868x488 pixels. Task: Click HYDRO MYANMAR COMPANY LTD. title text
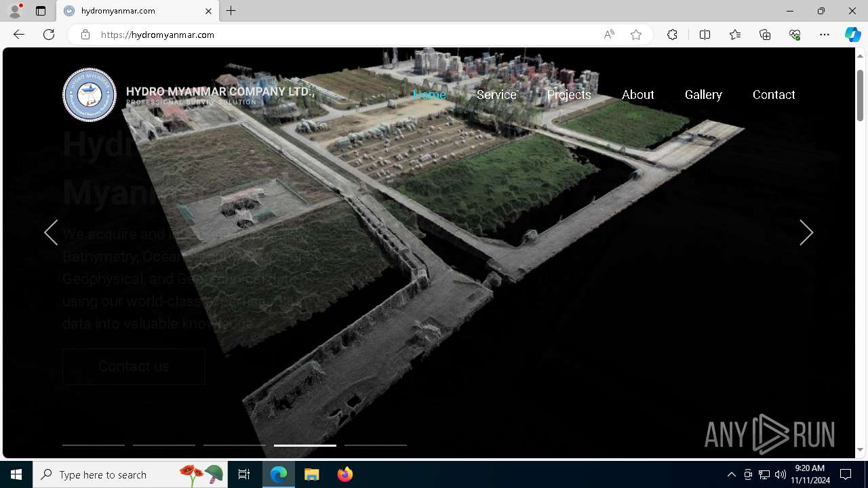(220, 91)
